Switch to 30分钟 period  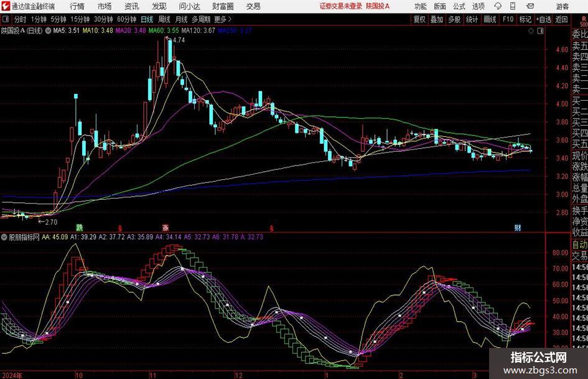103,19
